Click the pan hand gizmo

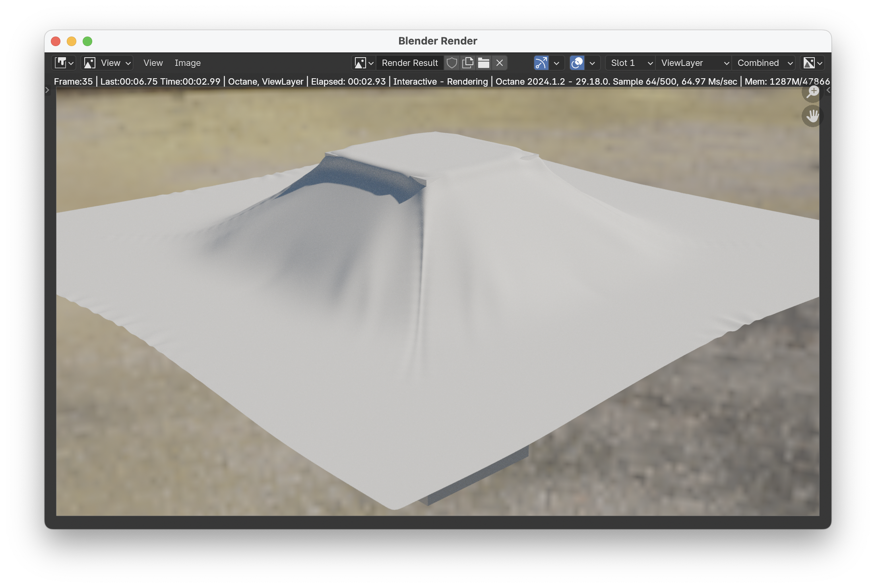[x=812, y=116]
